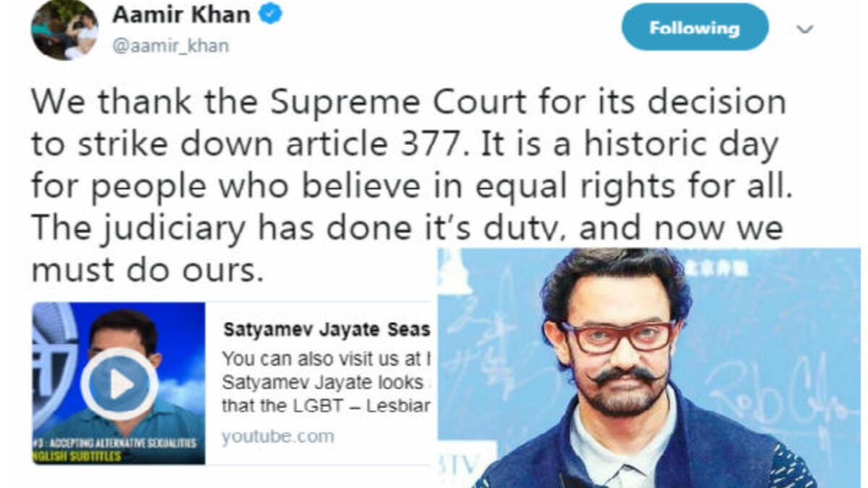Click the youtube.com source link
This screenshot has height=488, width=868.
[278, 437]
